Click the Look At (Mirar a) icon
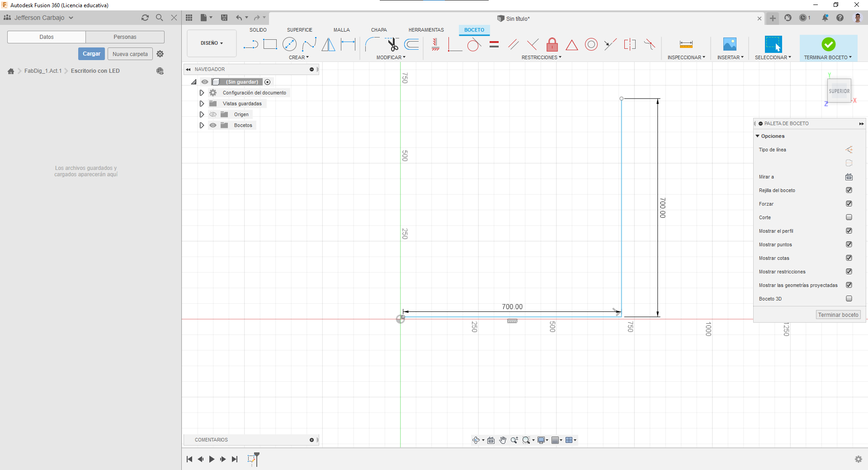The height and width of the screenshot is (470, 868). point(849,177)
